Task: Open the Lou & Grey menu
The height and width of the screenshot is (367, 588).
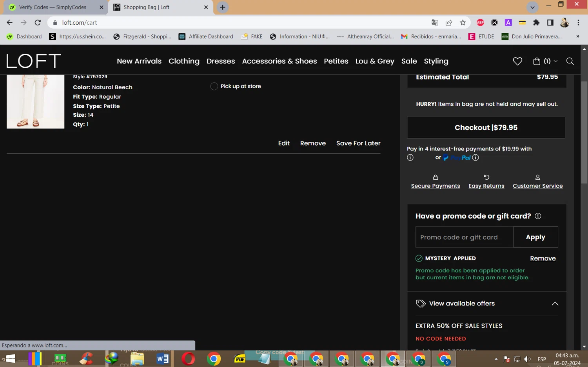Action: (x=375, y=61)
